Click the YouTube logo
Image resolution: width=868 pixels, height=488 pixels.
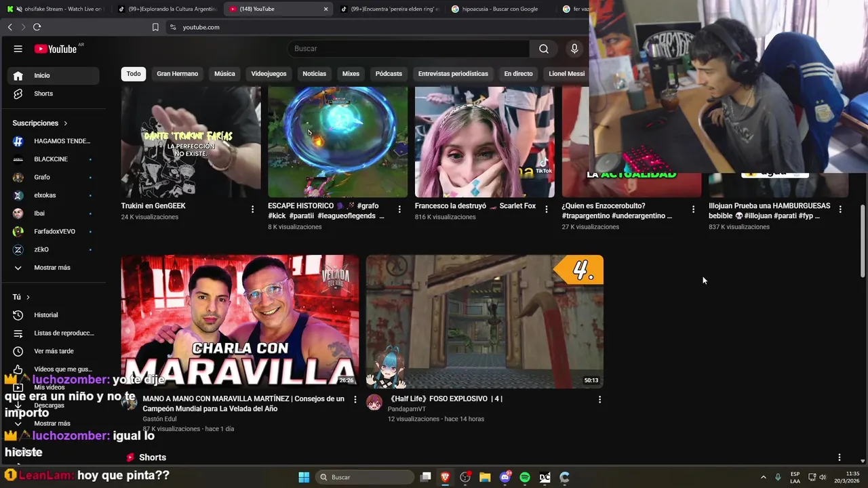56,49
